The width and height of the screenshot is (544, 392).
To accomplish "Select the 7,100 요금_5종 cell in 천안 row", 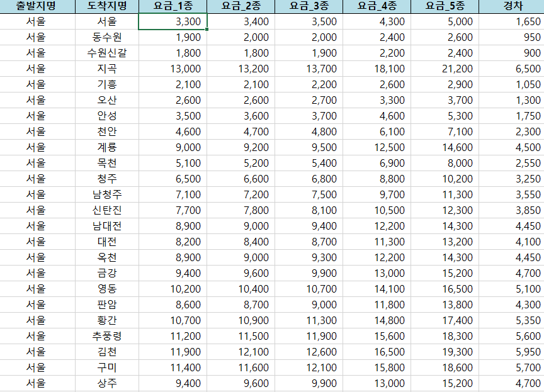I will tap(445, 132).
